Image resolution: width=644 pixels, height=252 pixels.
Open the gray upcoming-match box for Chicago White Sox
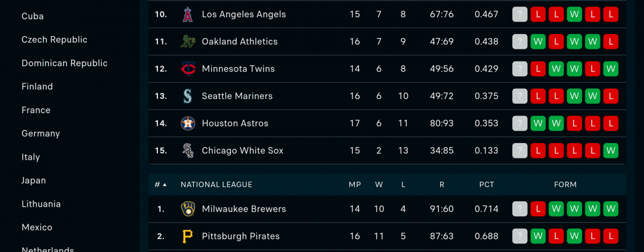pos(519,151)
